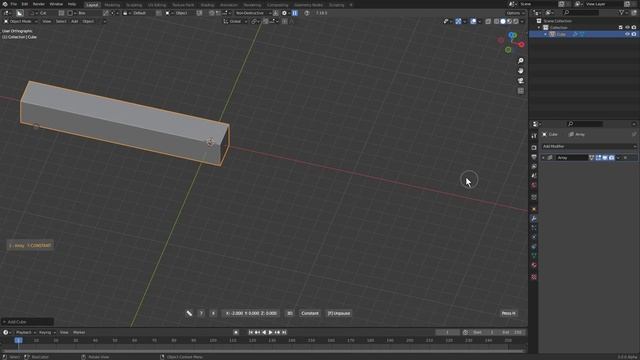Open the Non-Destructive mode dropdown
The image size is (640, 360).
(x=253, y=13)
